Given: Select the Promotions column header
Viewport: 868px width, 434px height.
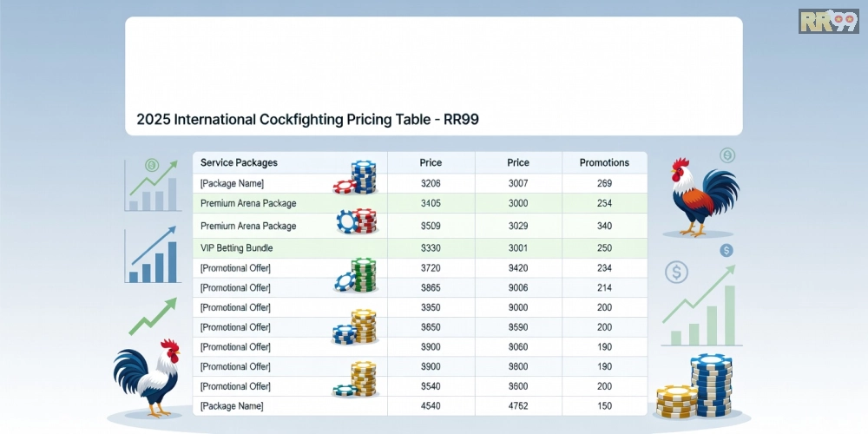Looking at the screenshot, I should pos(604,163).
